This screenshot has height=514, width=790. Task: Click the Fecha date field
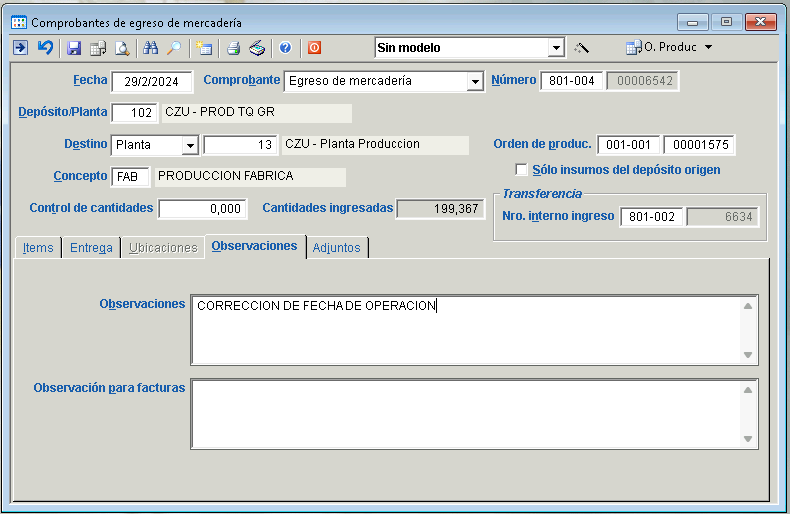pyautogui.click(x=151, y=82)
